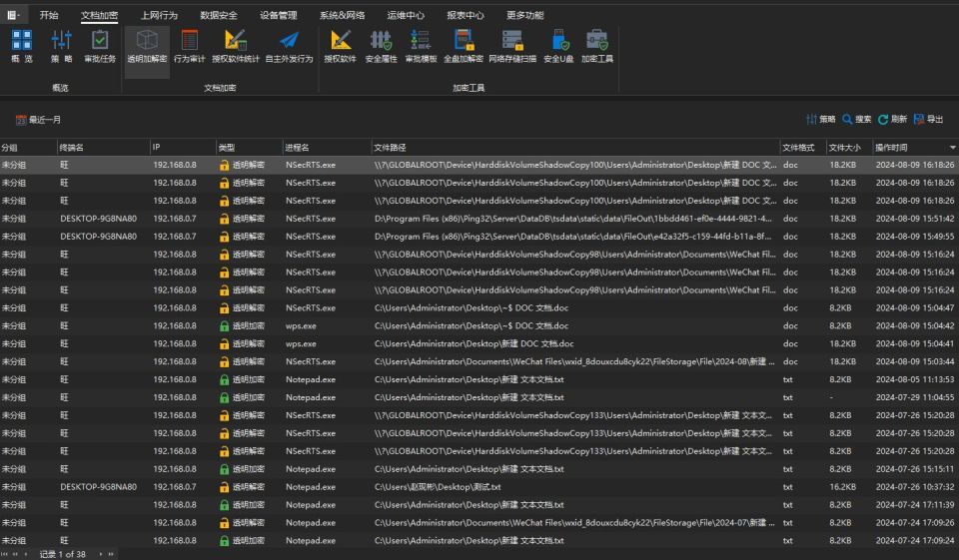Screen dimensions: 959x560
Task: Sort by the 文件大小 column header
Action: 849,148
